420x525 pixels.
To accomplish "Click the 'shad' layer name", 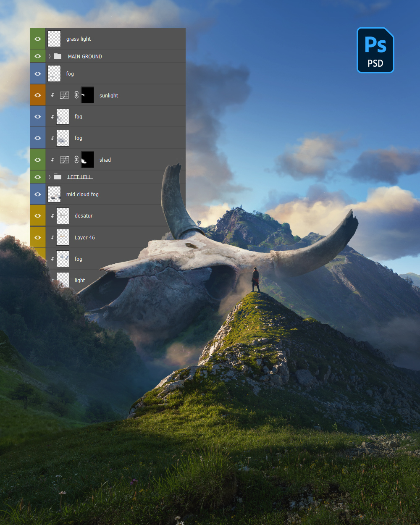I will [105, 160].
